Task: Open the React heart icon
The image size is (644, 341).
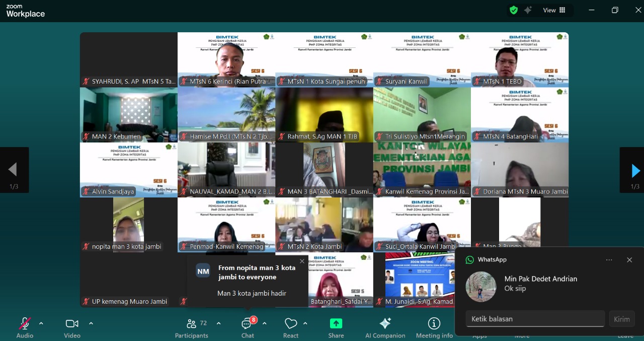Action: pos(291,324)
